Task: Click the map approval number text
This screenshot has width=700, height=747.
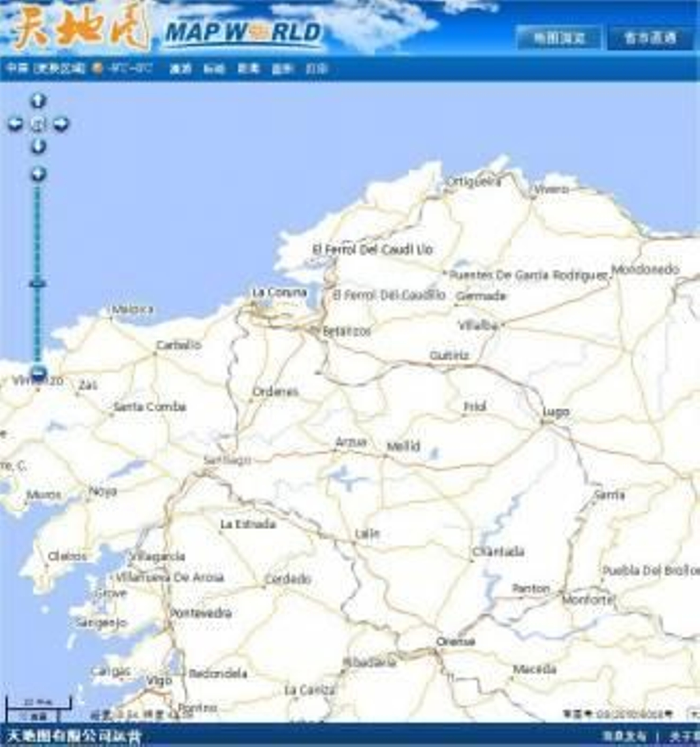Action: tap(618, 714)
